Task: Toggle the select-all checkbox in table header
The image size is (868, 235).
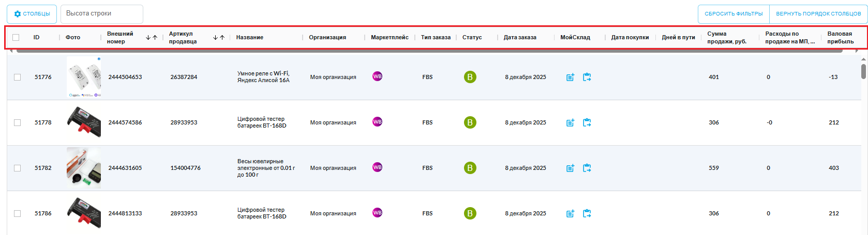Action: 16,37
